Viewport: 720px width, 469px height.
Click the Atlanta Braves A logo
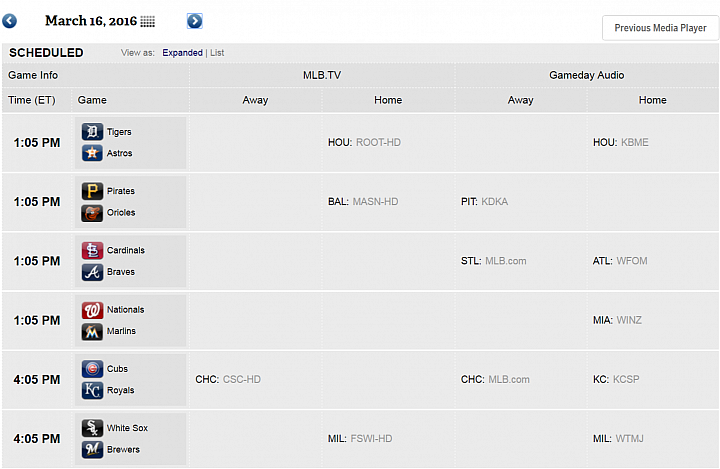[92, 272]
